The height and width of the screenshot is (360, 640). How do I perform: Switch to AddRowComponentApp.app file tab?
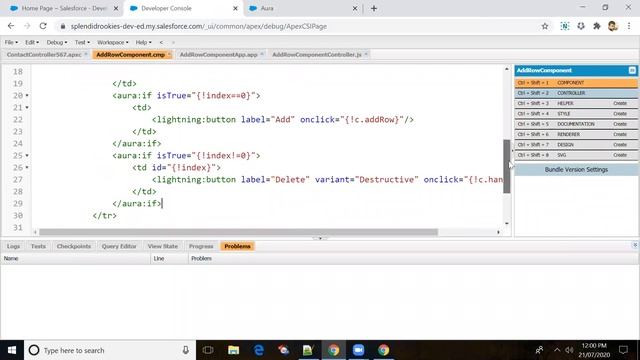tap(219, 55)
